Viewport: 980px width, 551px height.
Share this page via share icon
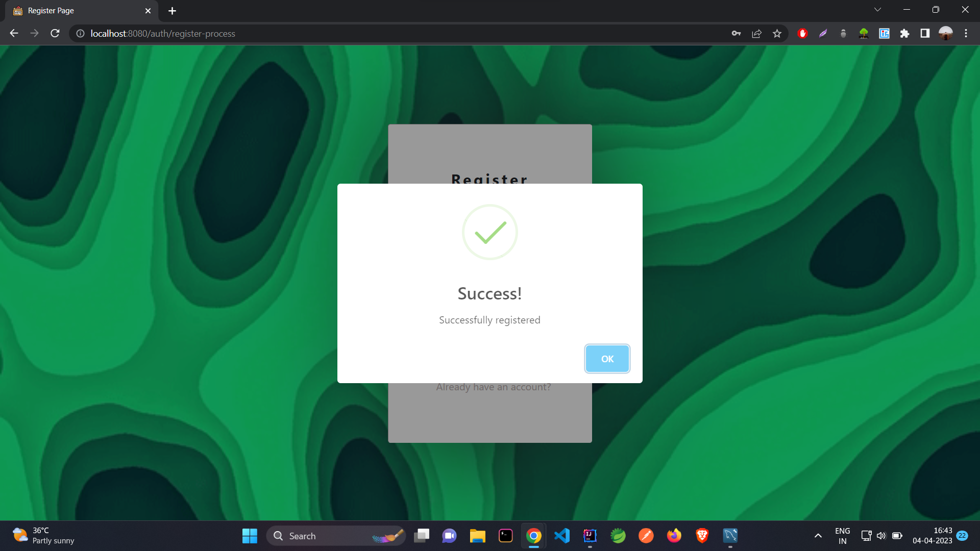(x=756, y=34)
